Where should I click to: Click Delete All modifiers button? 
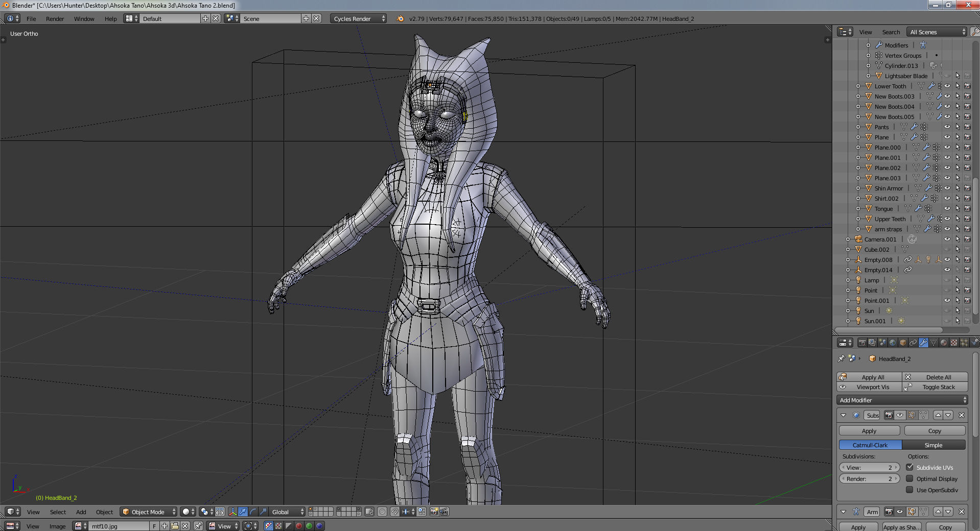coord(935,377)
